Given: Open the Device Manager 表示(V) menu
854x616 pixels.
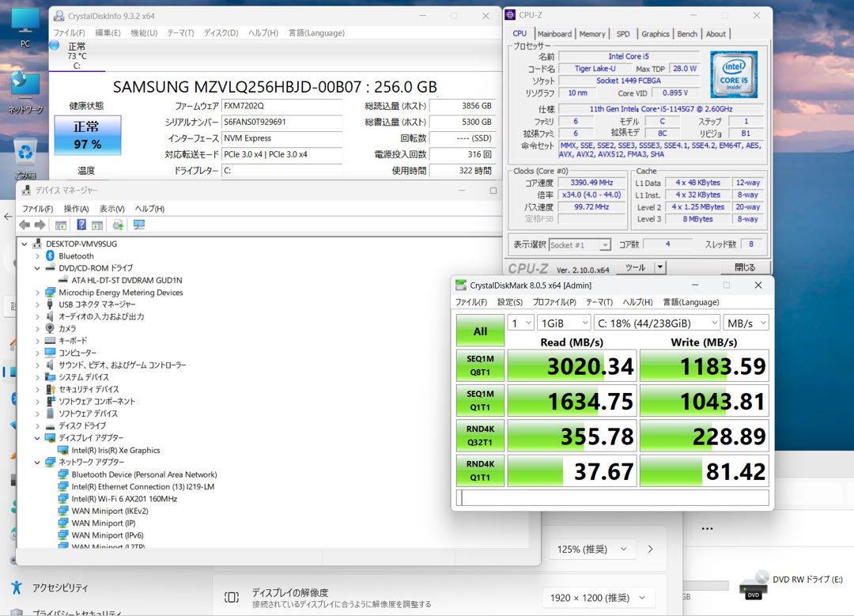Looking at the screenshot, I should [x=111, y=209].
